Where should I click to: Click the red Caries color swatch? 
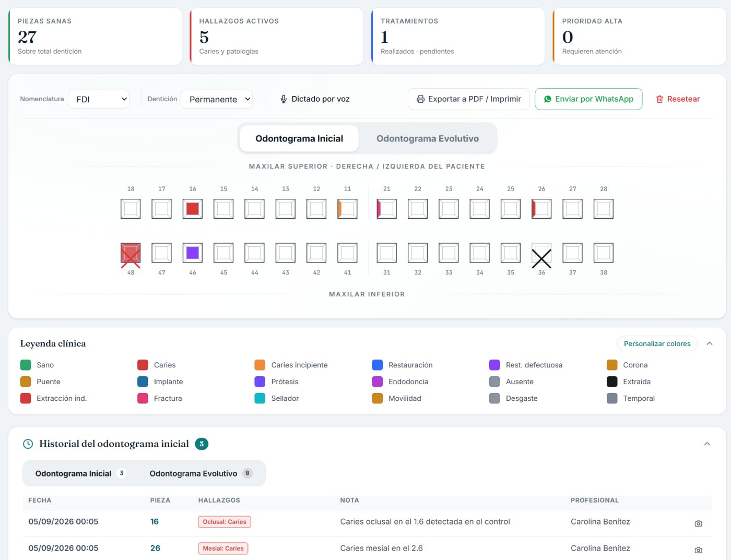point(143,365)
